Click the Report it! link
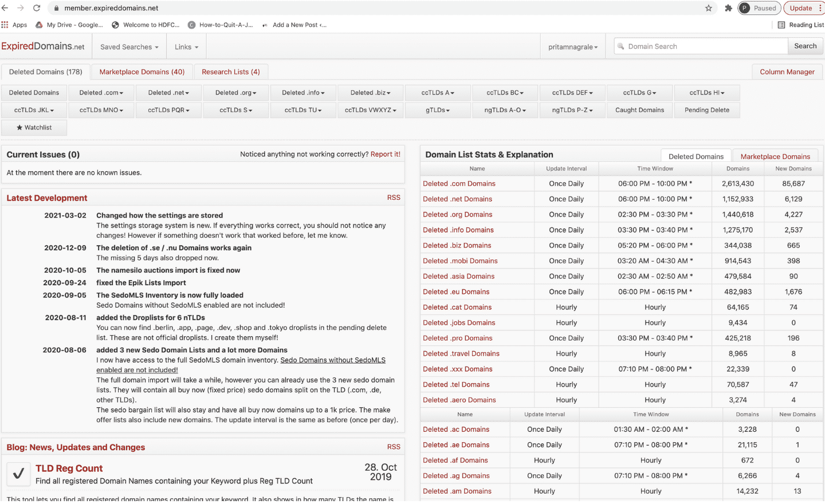This screenshot has width=825, height=504. (386, 154)
